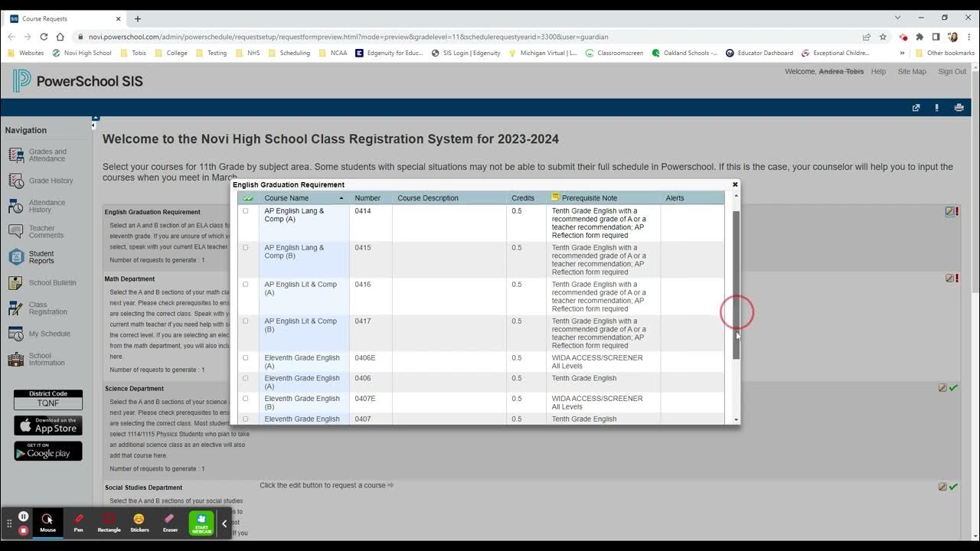Close the English Graduation Requirement dialog

(735, 184)
